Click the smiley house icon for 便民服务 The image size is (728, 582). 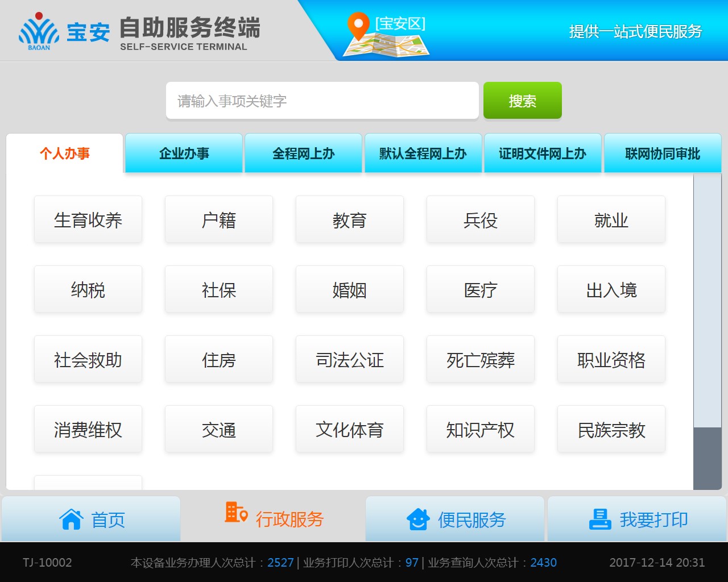tap(418, 519)
